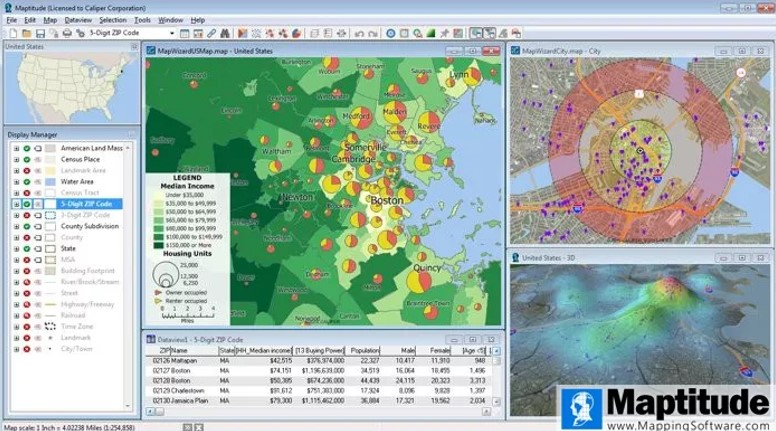Click the Redo arrow icon
The height and width of the screenshot is (431, 776).
373,33
